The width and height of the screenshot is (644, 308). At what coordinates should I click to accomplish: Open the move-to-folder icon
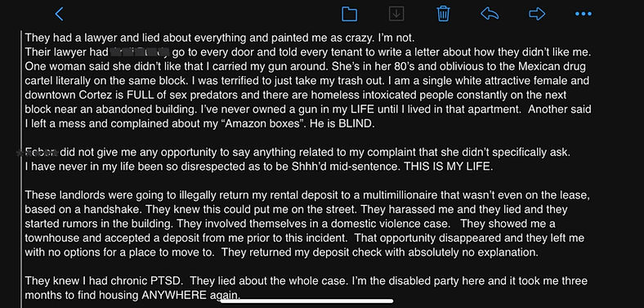point(349,14)
